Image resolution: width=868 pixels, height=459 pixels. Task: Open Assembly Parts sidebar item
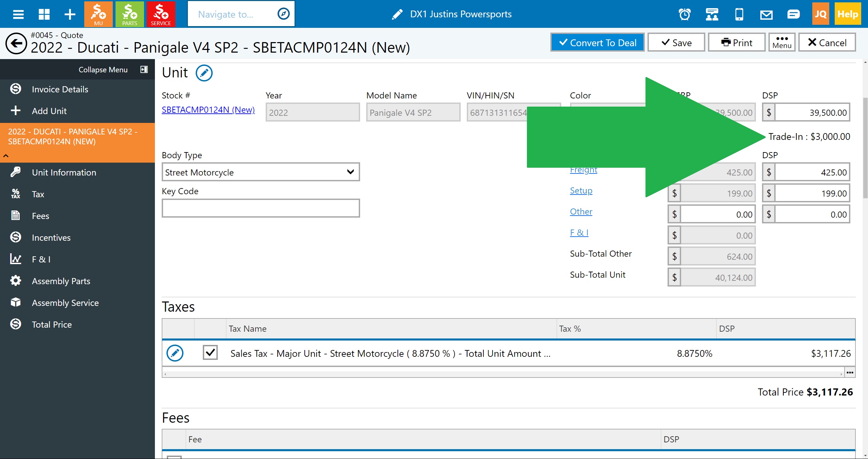click(61, 281)
